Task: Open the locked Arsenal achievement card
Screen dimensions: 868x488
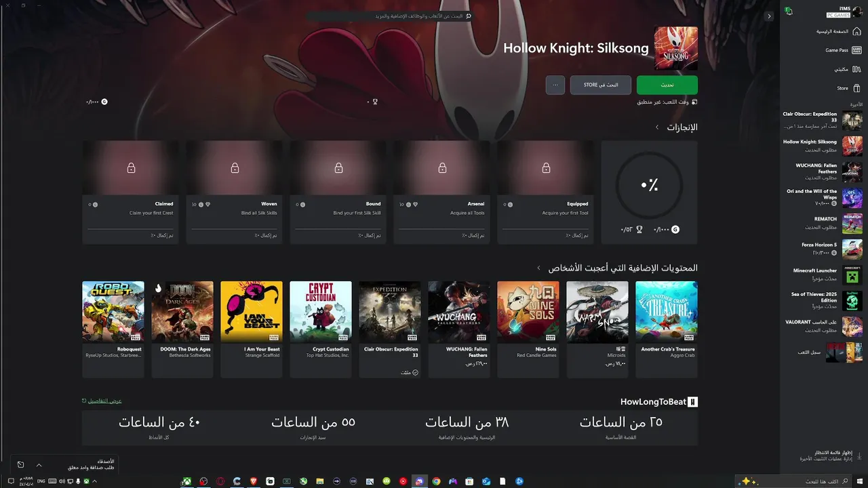Action: click(441, 192)
